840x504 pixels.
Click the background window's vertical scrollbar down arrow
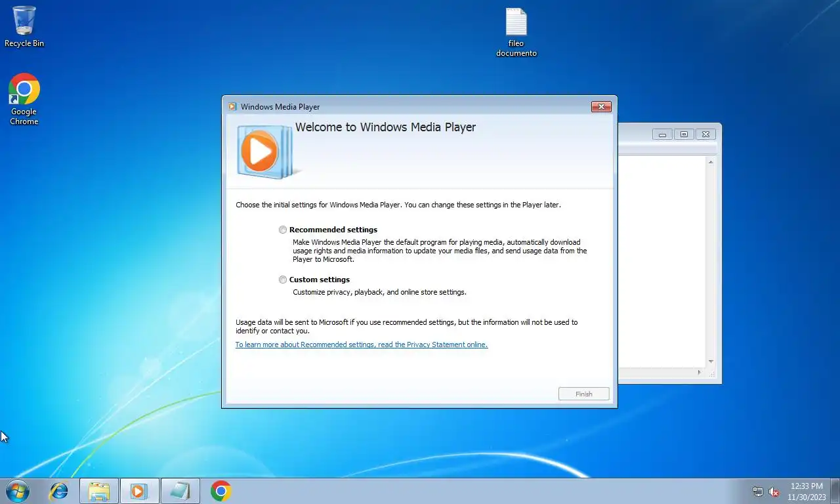(x=711, y=362)
